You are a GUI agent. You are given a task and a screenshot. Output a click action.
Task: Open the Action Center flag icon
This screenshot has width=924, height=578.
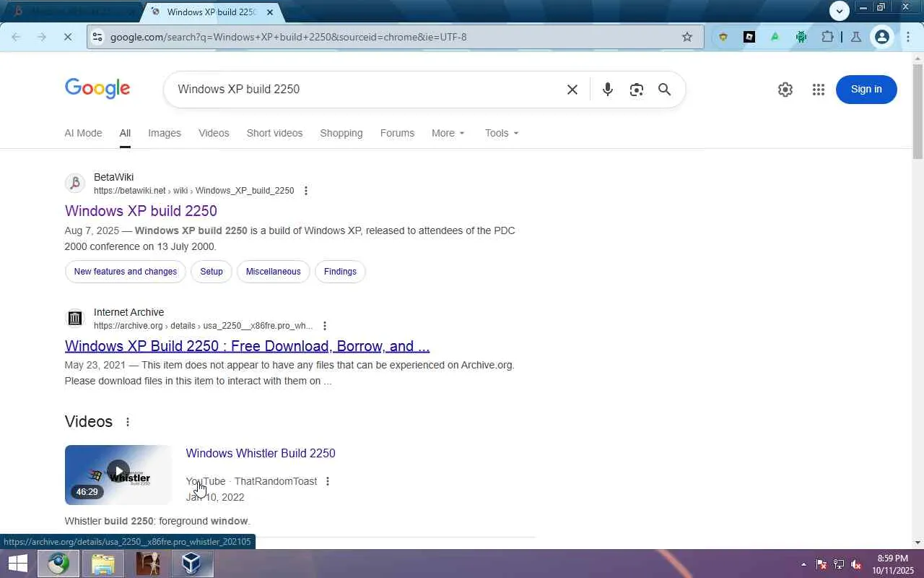[821, 564]
